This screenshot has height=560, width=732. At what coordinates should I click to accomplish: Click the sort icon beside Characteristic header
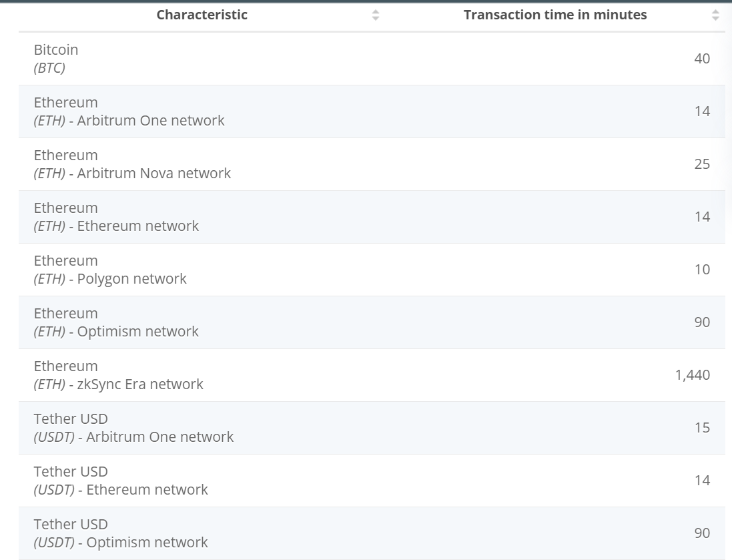coord(376,15)
